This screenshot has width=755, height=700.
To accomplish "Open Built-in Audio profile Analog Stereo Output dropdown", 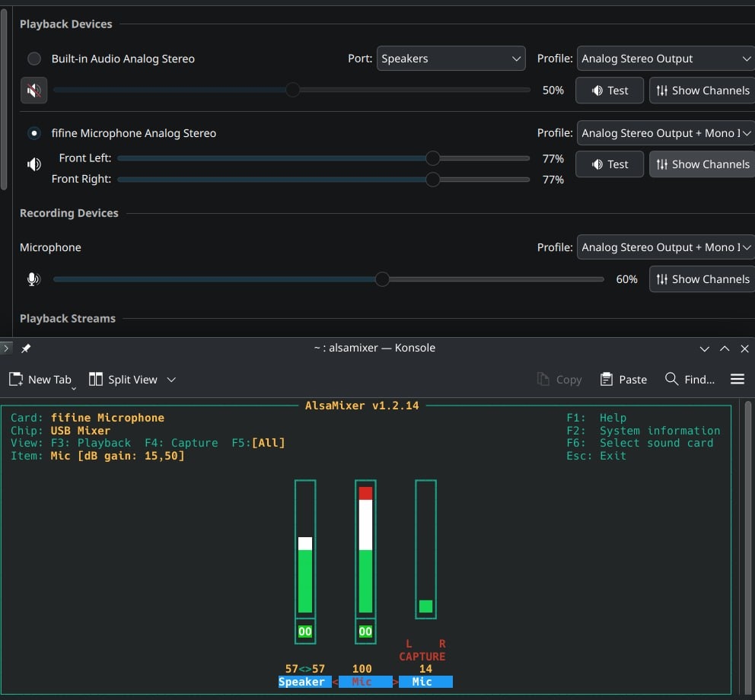I will tap(666, 59).
